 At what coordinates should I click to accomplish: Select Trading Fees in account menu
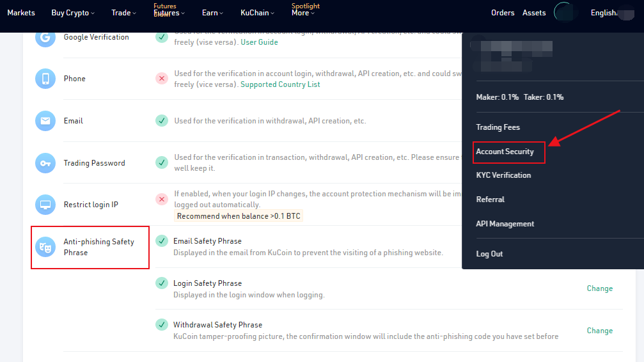498,127
